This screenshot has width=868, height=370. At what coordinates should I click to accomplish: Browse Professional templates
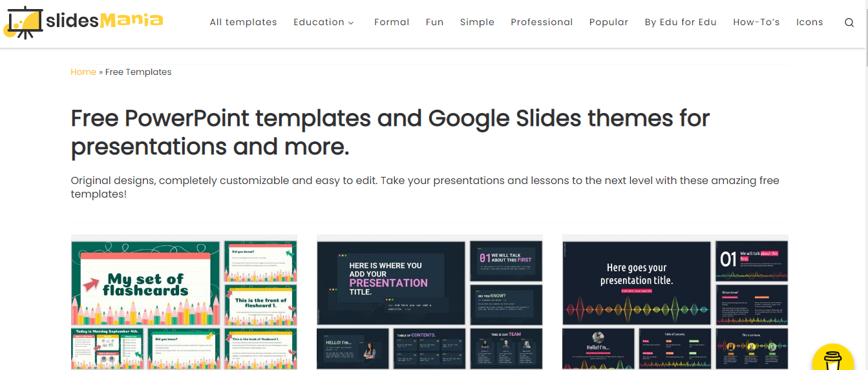click(542, 22)
